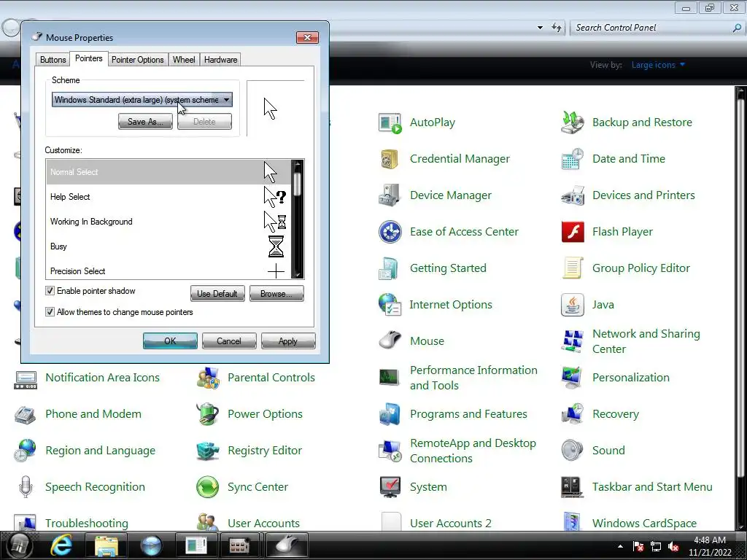Image resolution: width=747 pixels, height=560 pixels.
Task: Select the Pointers tab
Action: tap(88, 58)
